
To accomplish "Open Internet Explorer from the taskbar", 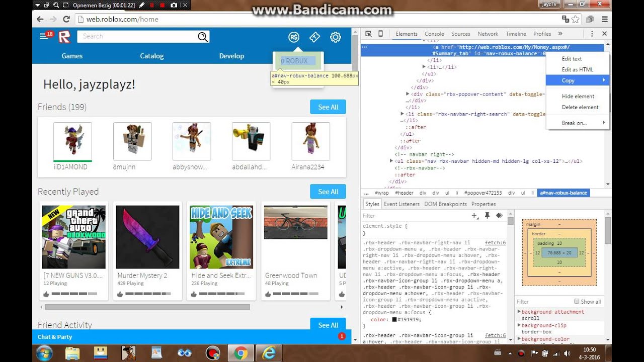I will point(269,353).
